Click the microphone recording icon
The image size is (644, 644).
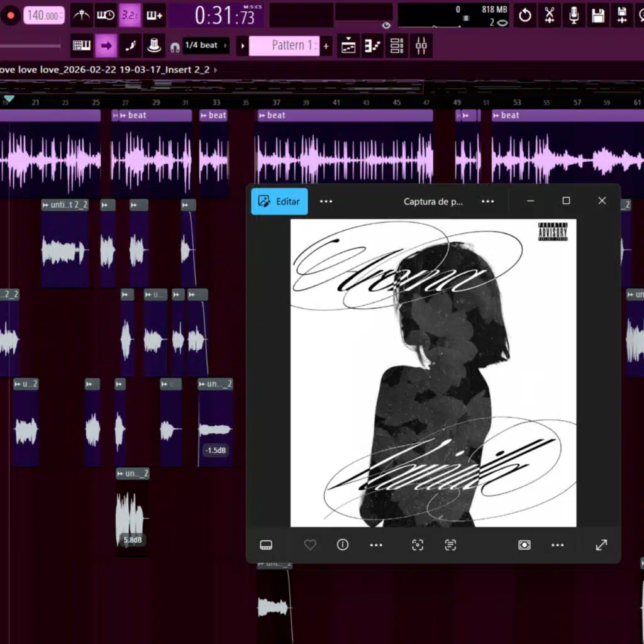pyautogui.click(x=574, y=15)
